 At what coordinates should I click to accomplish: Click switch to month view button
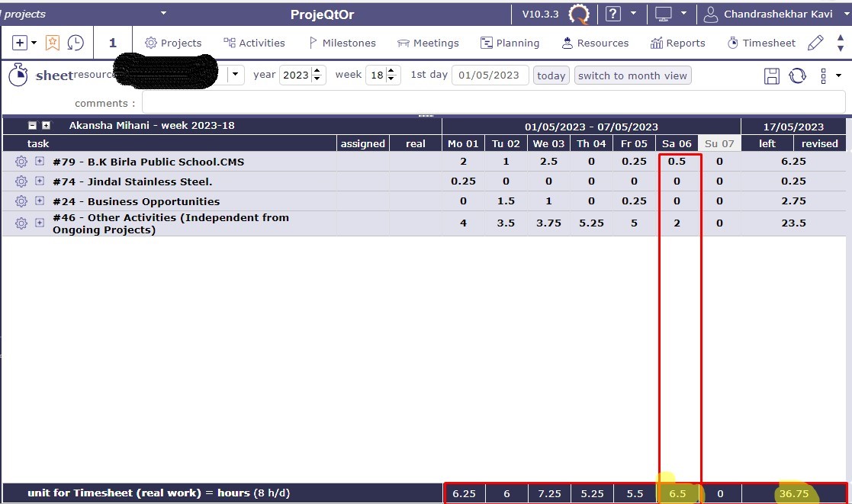click(x=632, y=75)
